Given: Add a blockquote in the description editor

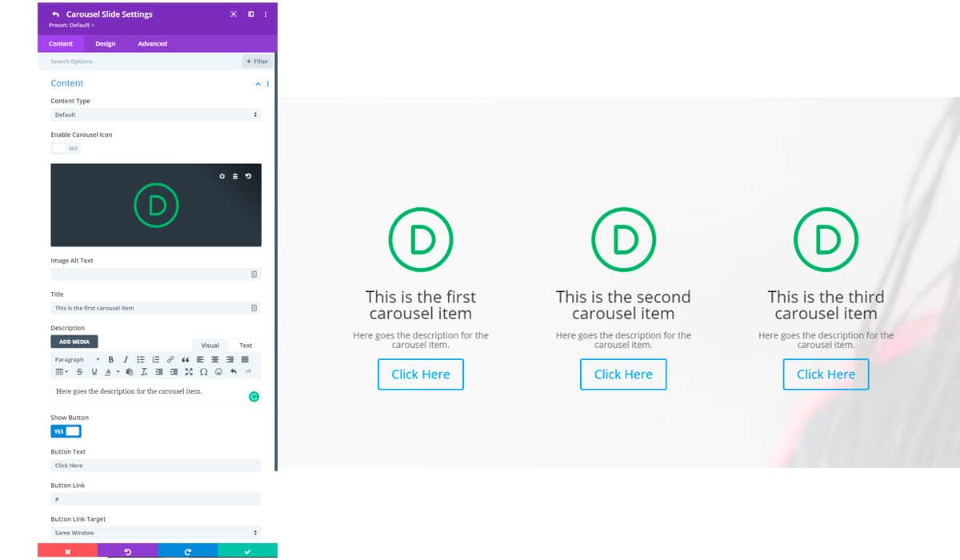Looking at the screenshot, I should coord(186,359).
